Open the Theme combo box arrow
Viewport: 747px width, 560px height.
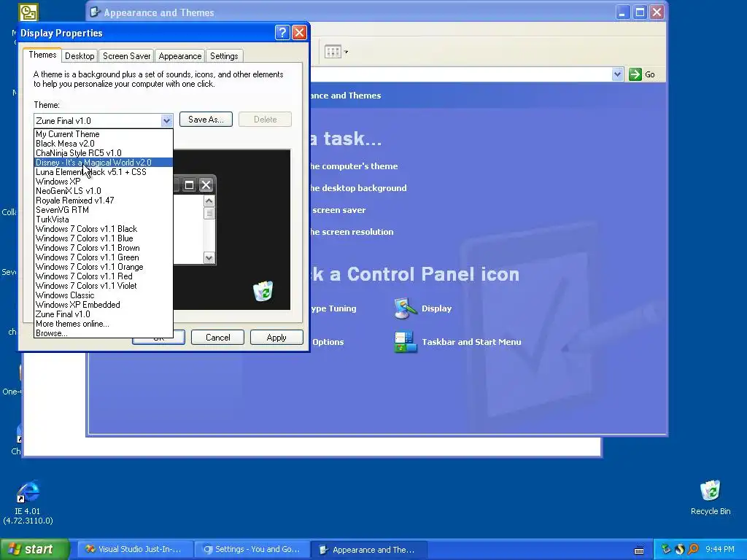point(166,120)
